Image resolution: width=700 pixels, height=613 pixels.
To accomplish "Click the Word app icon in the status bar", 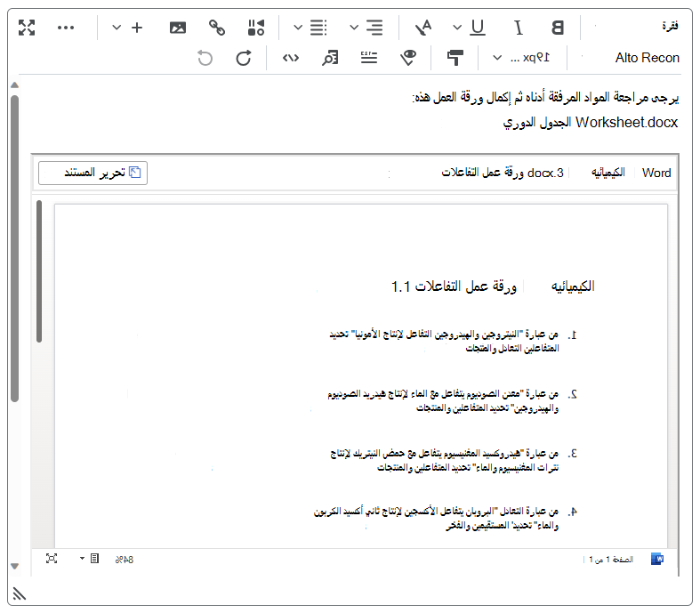I will [657, 559].
